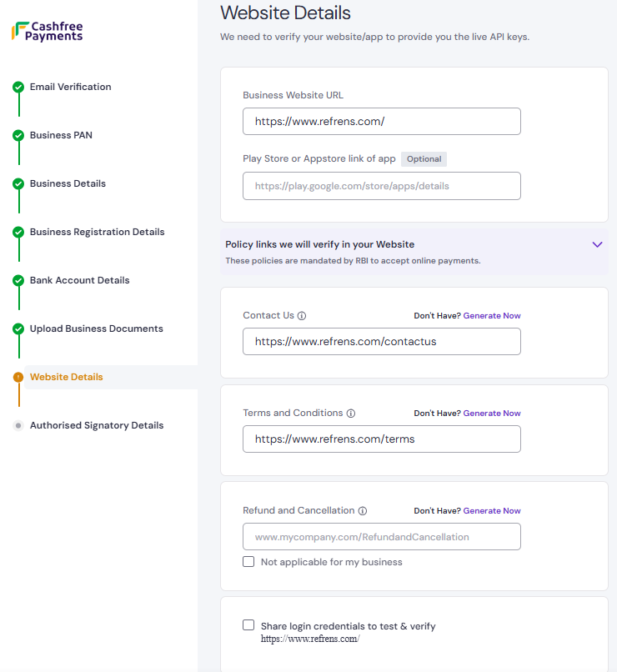
Task: Click info icon next to Refund and Cancellation
Action: pyautogui.click(x=363, y=511)
